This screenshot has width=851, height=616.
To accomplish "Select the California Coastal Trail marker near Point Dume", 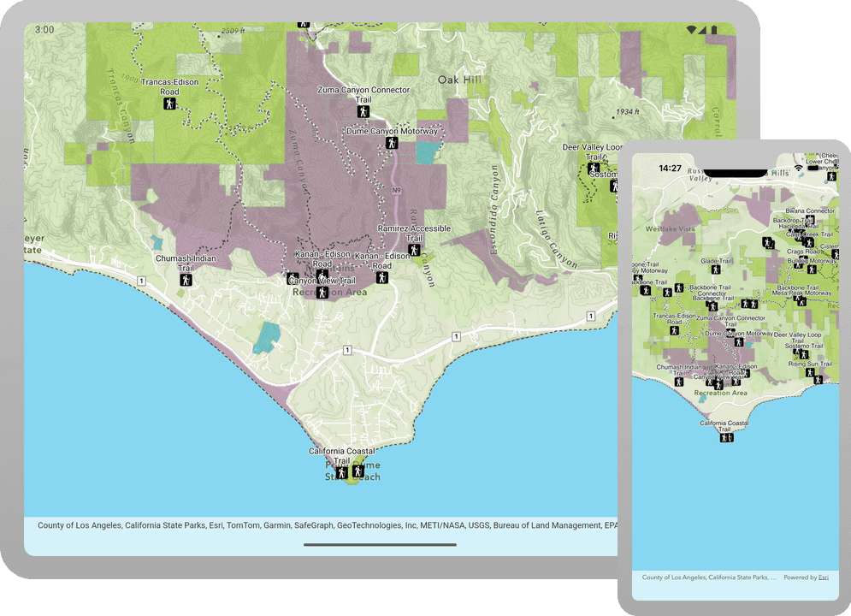I will coord(341,471).
